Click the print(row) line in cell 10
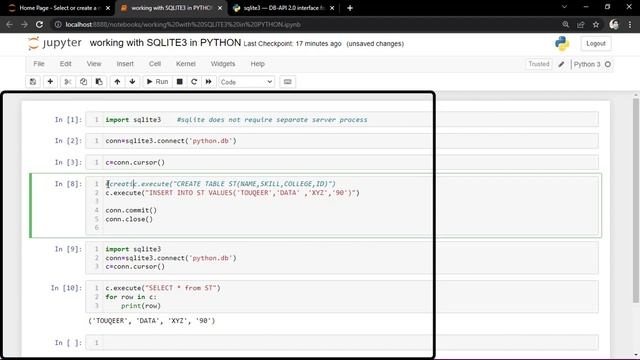Screen dimensions: 640x360 click(141, 306)
